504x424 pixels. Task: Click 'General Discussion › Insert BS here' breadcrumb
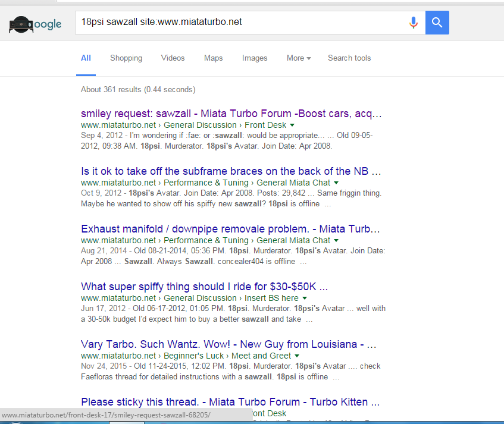click(231, 298)
